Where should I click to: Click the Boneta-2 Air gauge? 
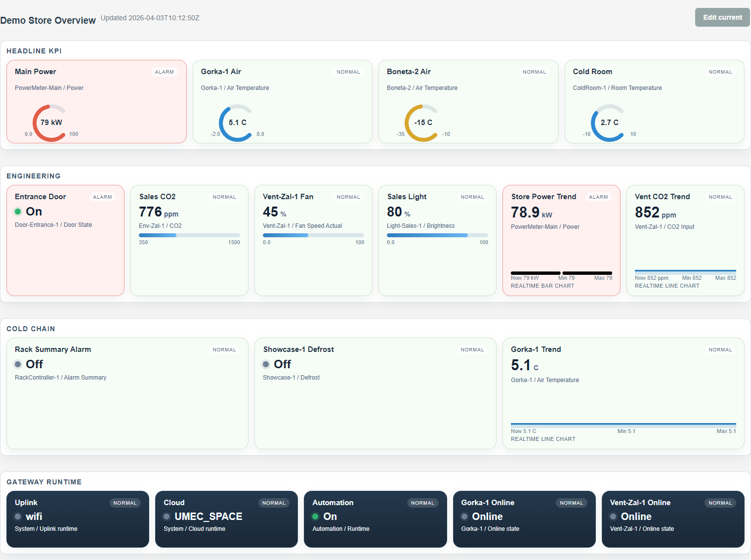pyautogui.click(x=422, y=122)
